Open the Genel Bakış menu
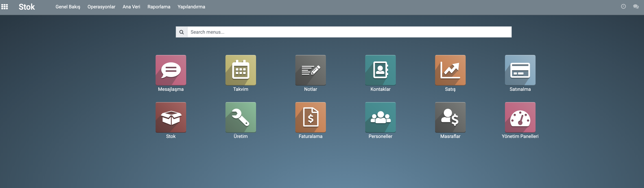644x188 pixels. point(68,7)
